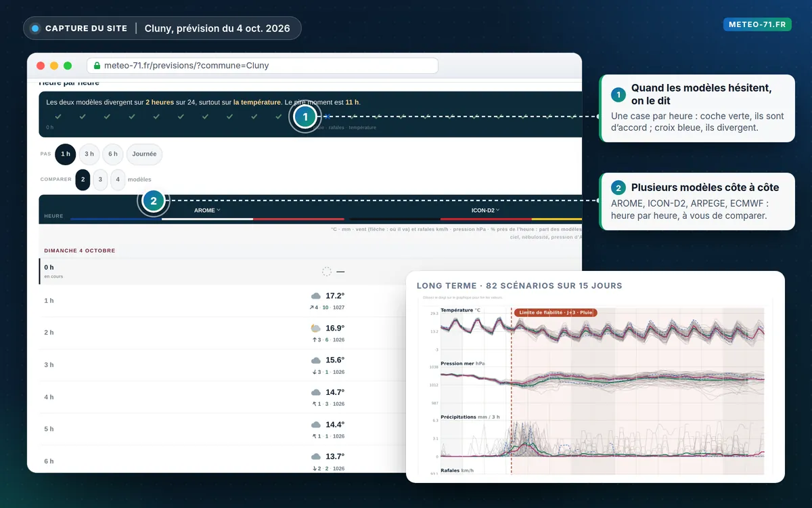812x508 pixels.
Task: Click the dotted loading circle in the 0 h row
Action: tap(327, 272)
